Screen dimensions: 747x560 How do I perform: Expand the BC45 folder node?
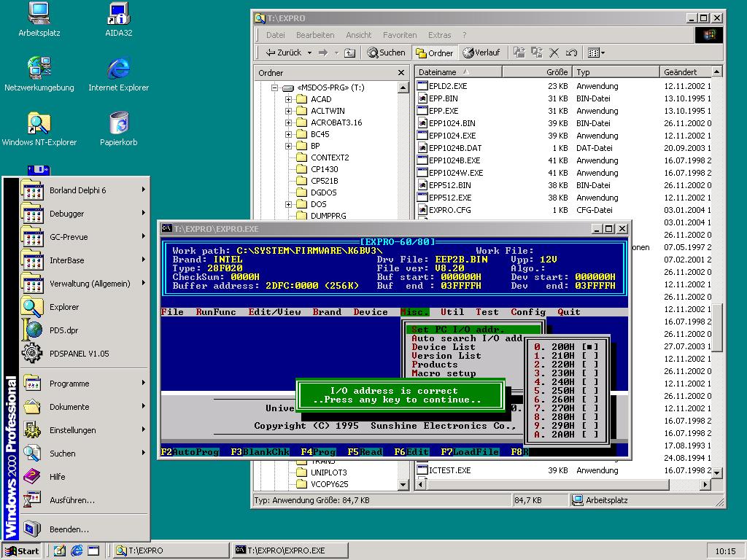coord(288,134)
